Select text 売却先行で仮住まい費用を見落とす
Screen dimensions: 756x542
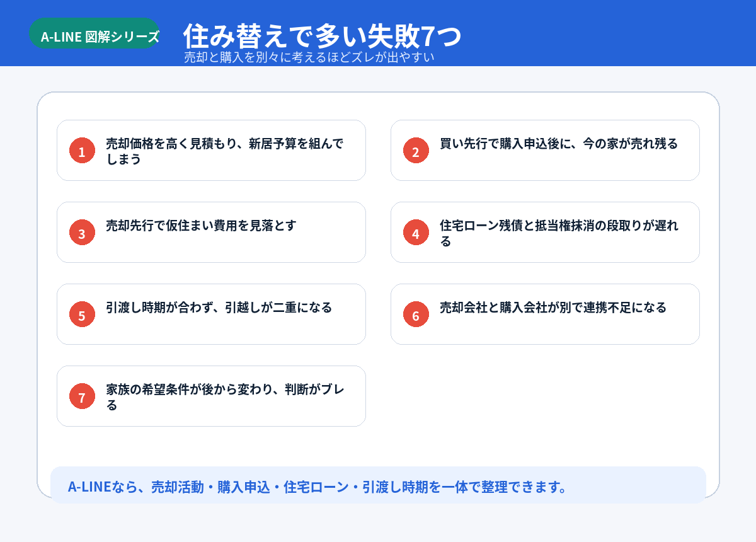click(201, 226)
